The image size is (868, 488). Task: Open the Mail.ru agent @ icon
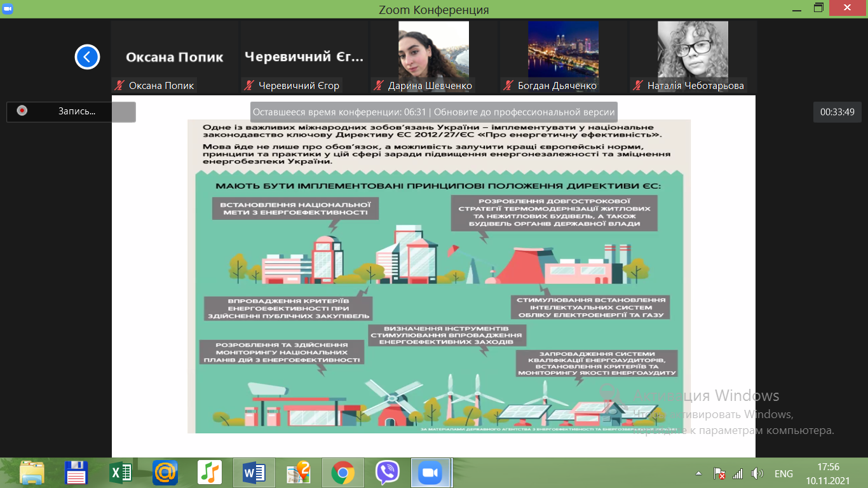tap(165, 473)
